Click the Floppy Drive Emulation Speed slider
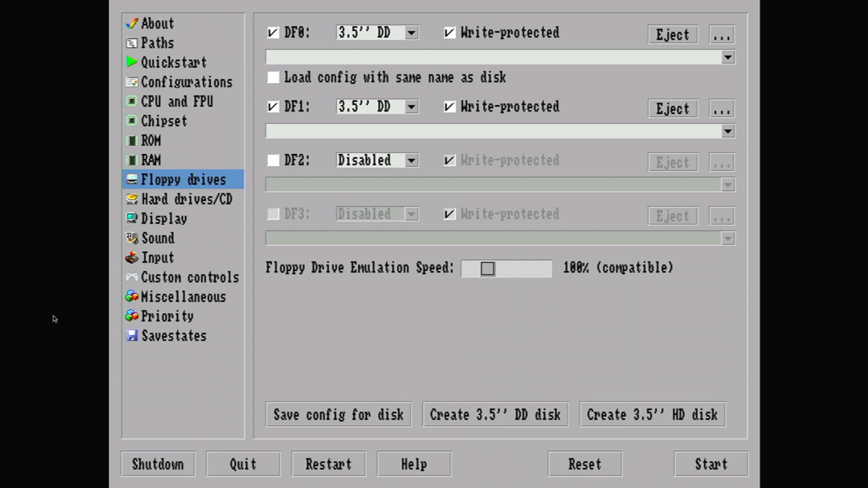 506,269
